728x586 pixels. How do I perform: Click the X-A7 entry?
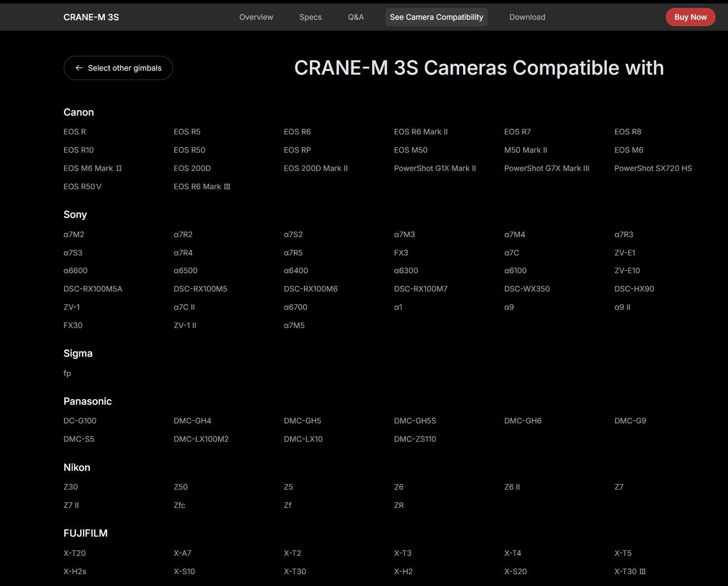coord(182,553)
